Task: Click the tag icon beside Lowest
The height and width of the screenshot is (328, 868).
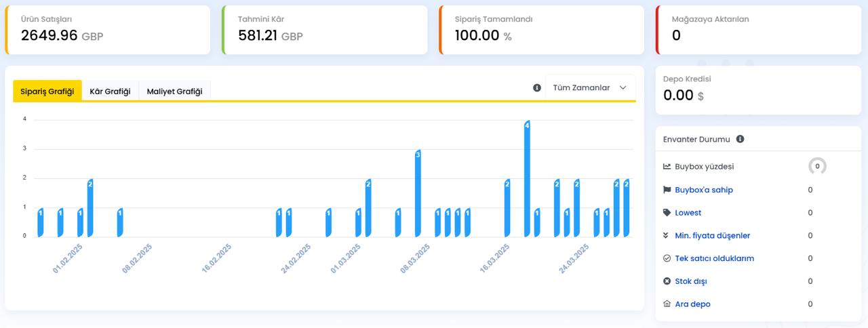Action: (667, 213)
